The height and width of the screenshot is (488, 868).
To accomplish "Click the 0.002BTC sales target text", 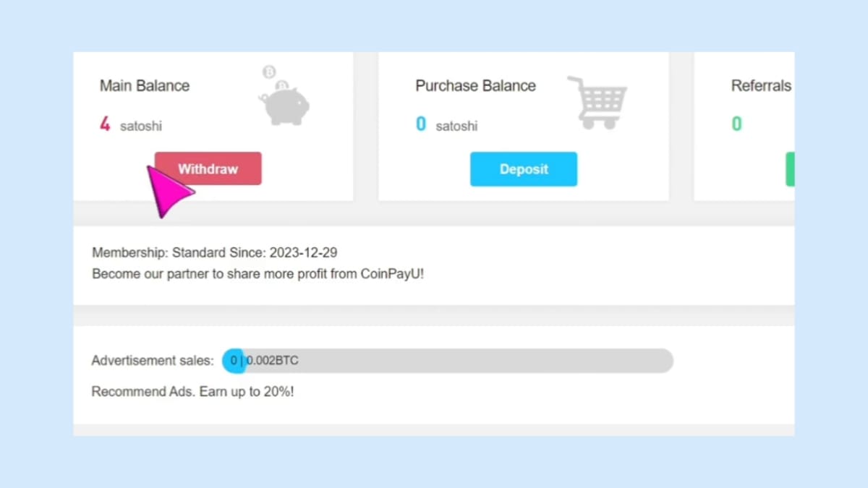I will [x=272, y=361].
